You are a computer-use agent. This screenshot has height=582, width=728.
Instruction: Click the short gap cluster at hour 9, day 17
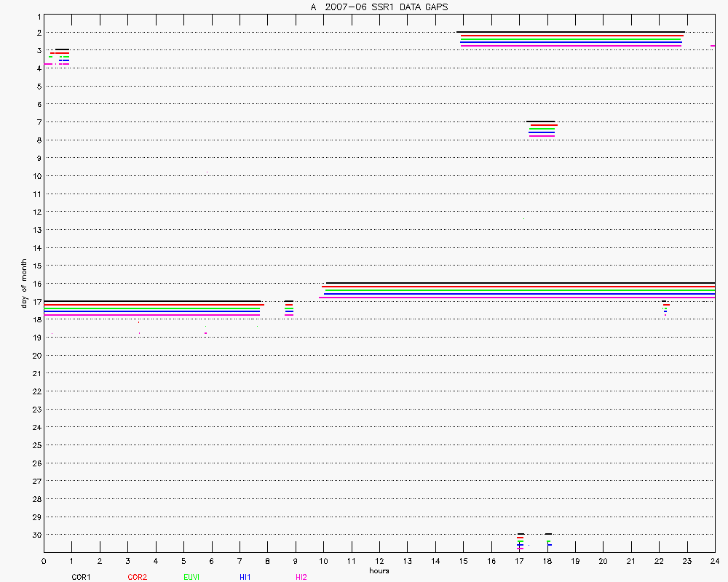[289, 308]
